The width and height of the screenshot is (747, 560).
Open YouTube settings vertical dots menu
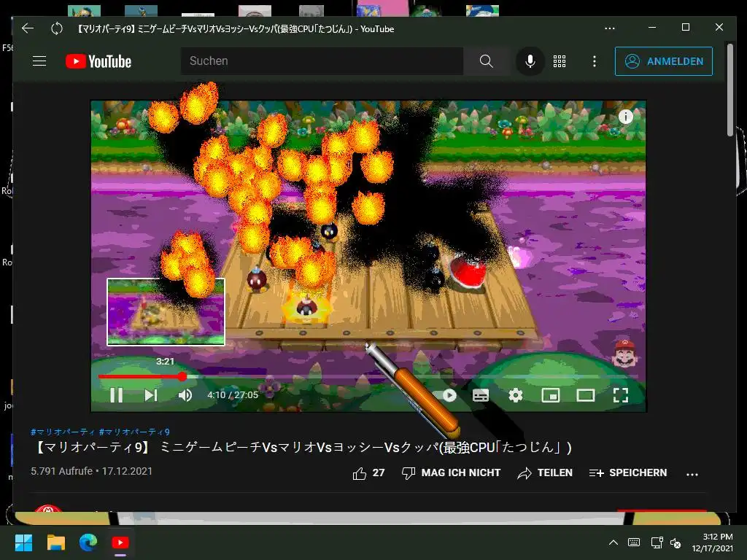(594, 61)
